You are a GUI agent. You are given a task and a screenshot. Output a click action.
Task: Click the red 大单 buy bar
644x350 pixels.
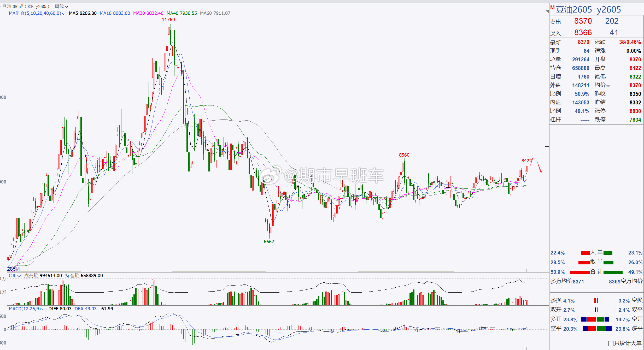click(x=585, y=253)
